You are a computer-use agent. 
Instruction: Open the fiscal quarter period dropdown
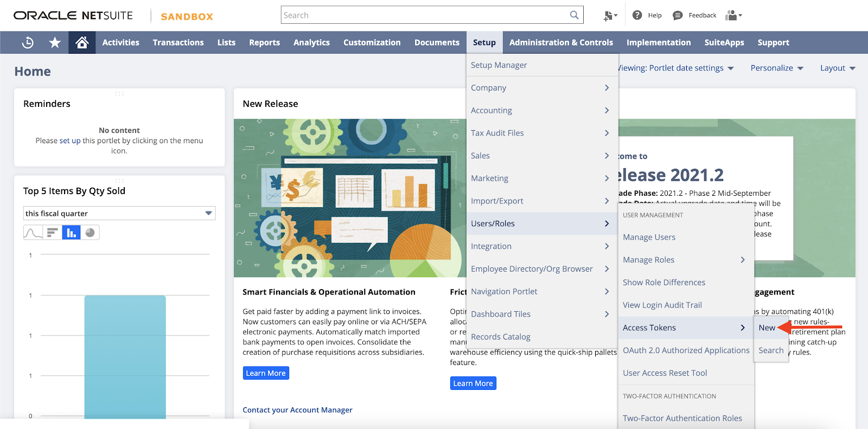click(119, 213)
